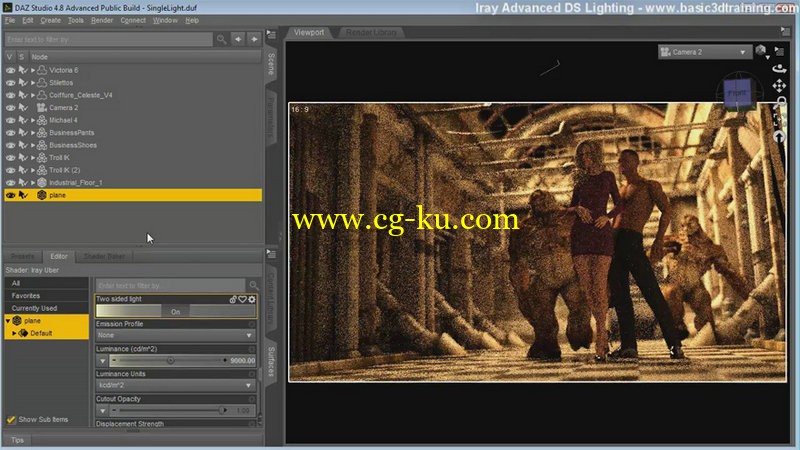
Task: Open the Connect menu
Action: click(133, 20)
